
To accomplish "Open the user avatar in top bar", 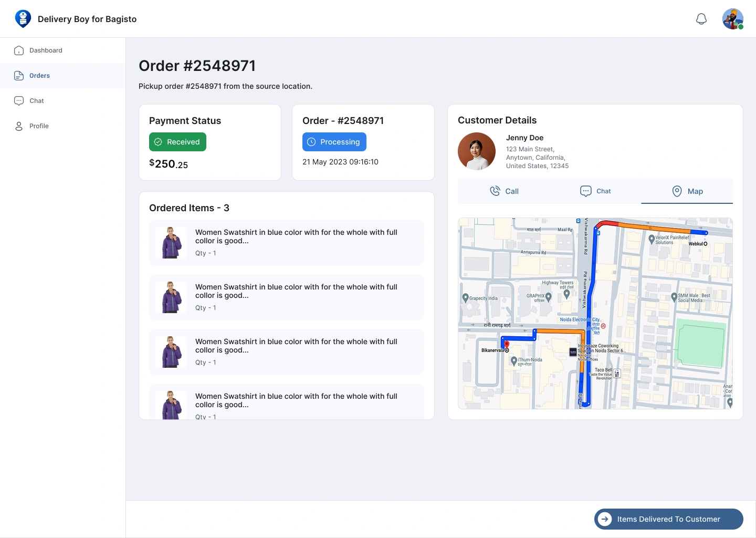I will (733, 19).
